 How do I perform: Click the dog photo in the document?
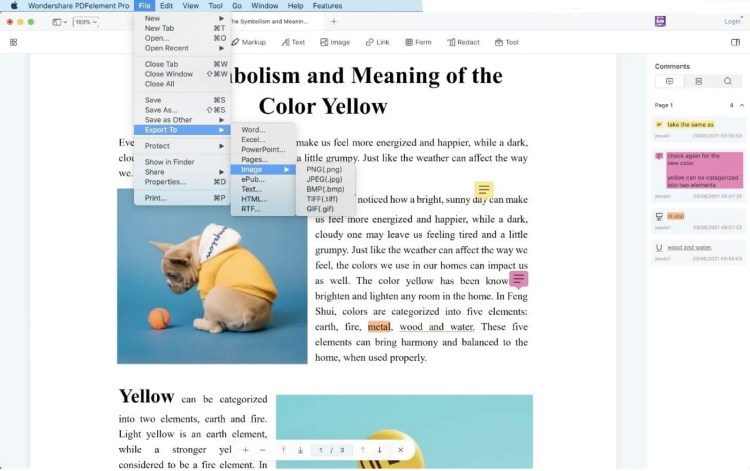pos(212,276)
